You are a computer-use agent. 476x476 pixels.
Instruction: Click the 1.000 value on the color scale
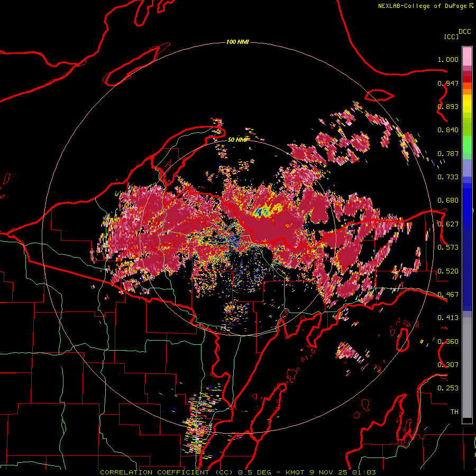click(448, 59)
